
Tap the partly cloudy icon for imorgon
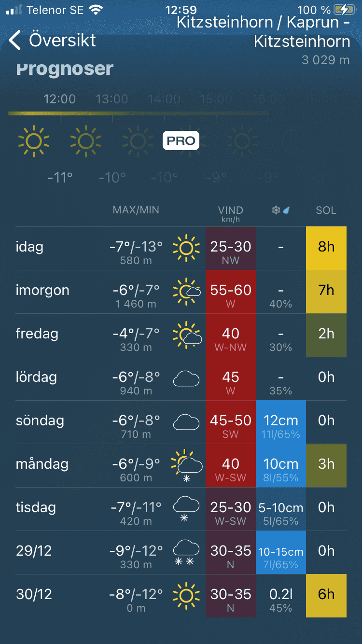pos(187,292)
